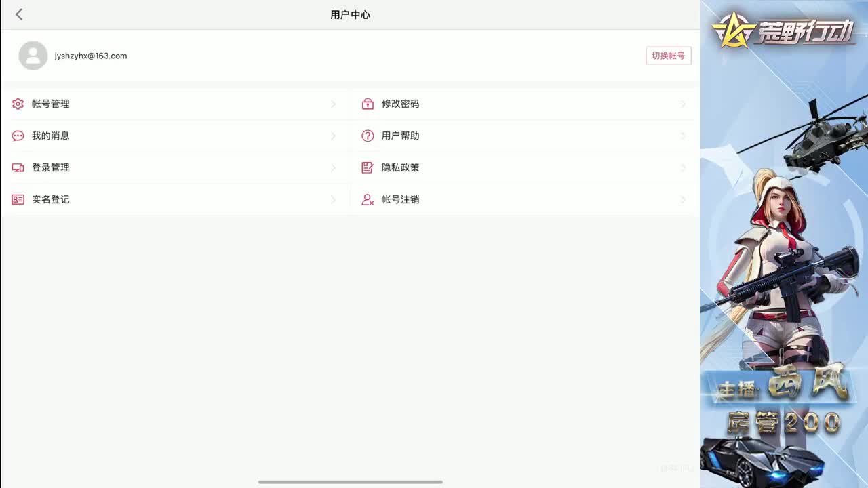Click the lock icon for 修改密码
Viewport: 868px width, 488px height.
tap(368, 104)
